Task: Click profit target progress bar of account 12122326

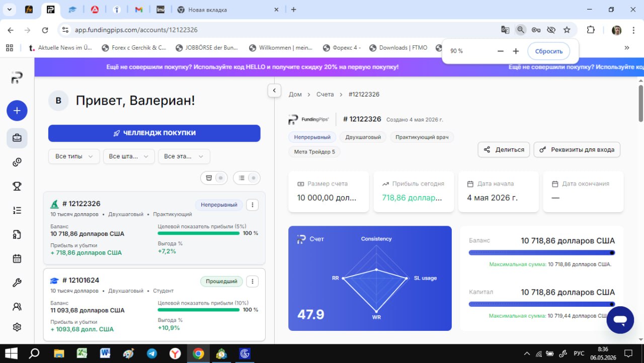Action: click(199, 233)
